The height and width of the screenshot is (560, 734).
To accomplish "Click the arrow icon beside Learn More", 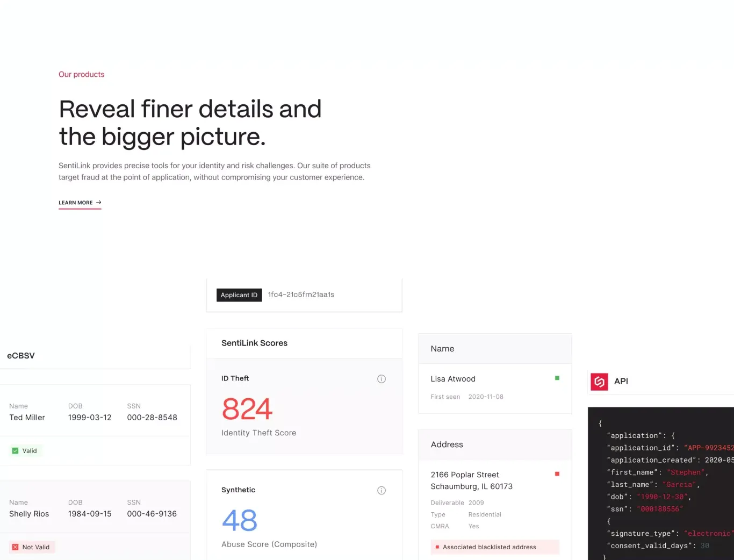I will pyautogui.click(x=99, y=203).
